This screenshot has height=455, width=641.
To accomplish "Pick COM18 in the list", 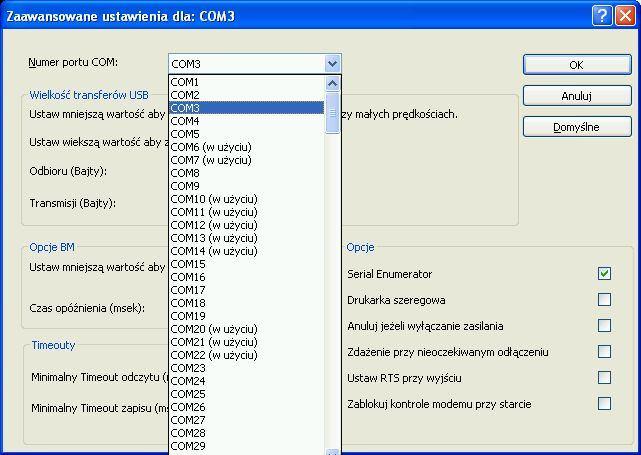I will click(247, 303).
